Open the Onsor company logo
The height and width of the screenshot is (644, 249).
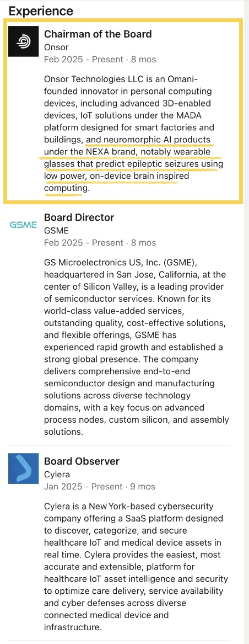[23, 41]
